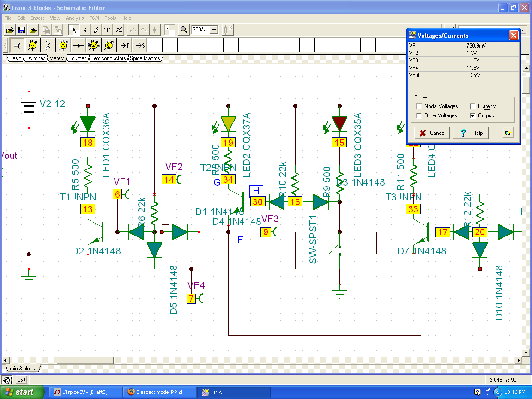The height and width of the screenshot is (399, 532).
Task: Click the Exit button in status bar
Action: click(21, 380)
